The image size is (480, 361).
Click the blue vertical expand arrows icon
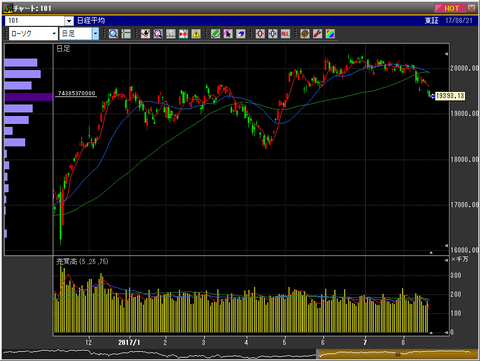click(273, 34)
